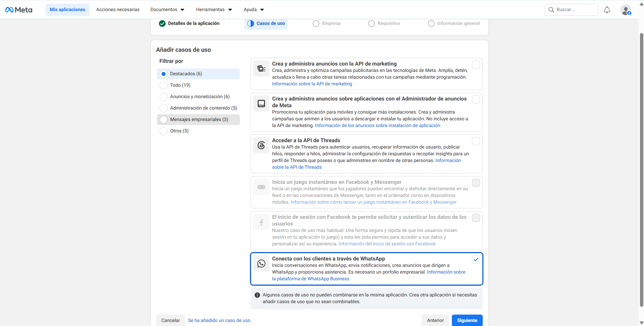Click the Información general step circle
This screenshot has height=326, width=644.
pos(431,24)
